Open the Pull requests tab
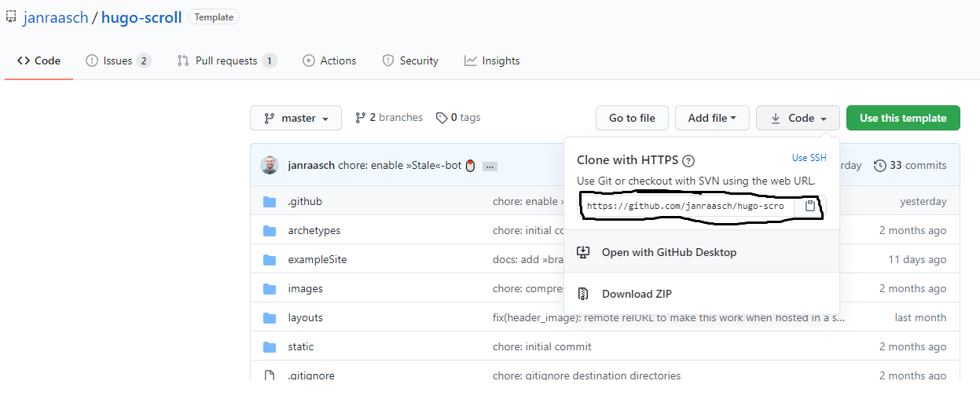This screenshot has width=980, height=399. [227, 60]
